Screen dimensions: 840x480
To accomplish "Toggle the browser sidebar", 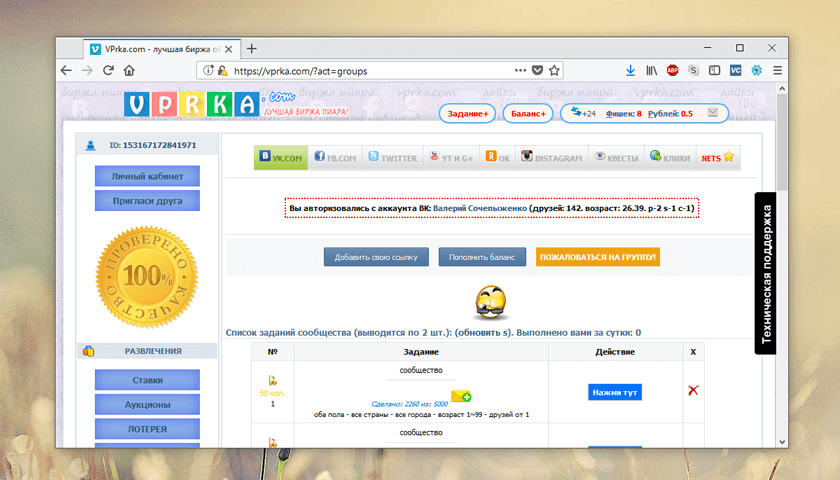I will 714,70.
